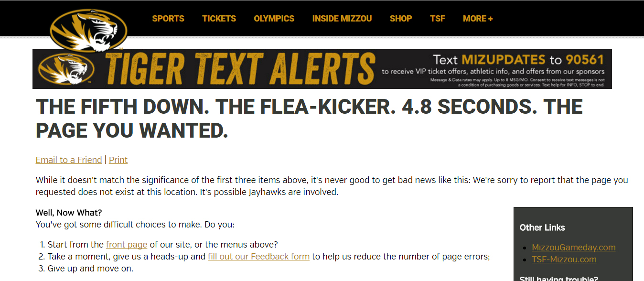Visit the MizzouGameday.com link
Viewport: 644px width, 281px height.
click(573, 247)
